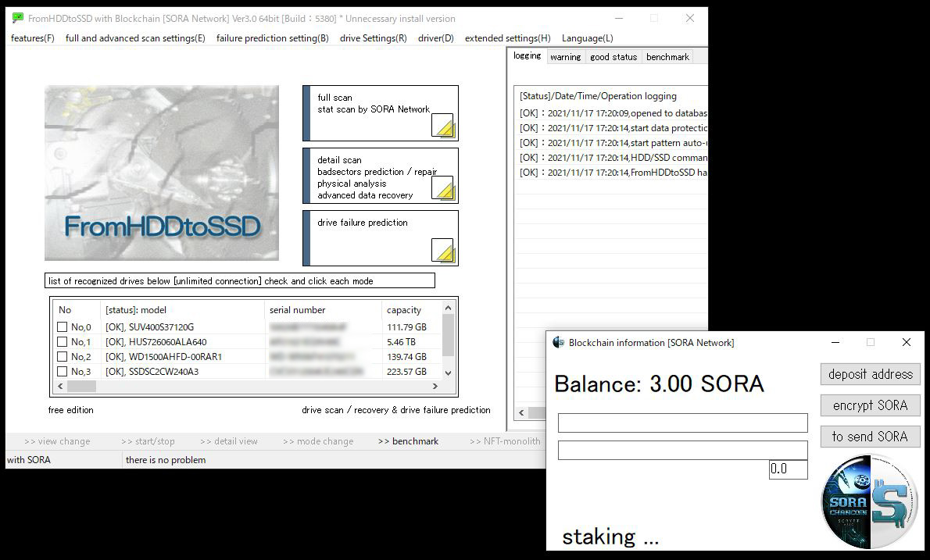Click the drive list horizontal scrollbar thumb
Screen dimensions: 930x560
pyautogui.click(x=81, y=386)
